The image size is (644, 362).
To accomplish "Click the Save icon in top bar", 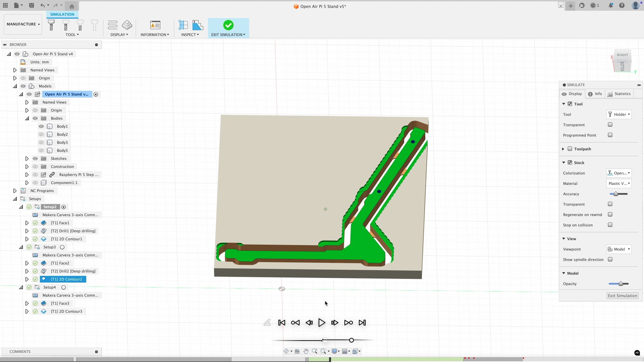I will click(31, 5).
